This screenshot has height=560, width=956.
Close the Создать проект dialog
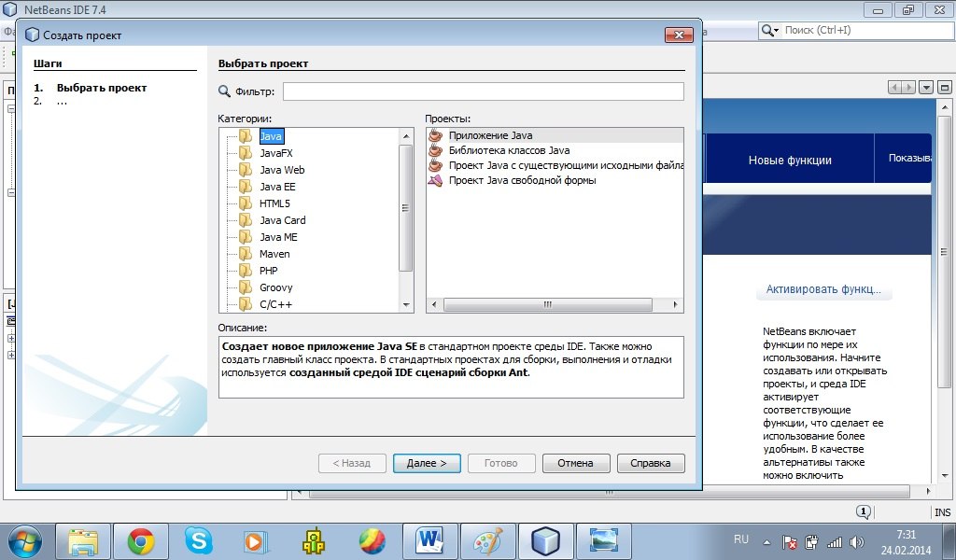(679, 35)
